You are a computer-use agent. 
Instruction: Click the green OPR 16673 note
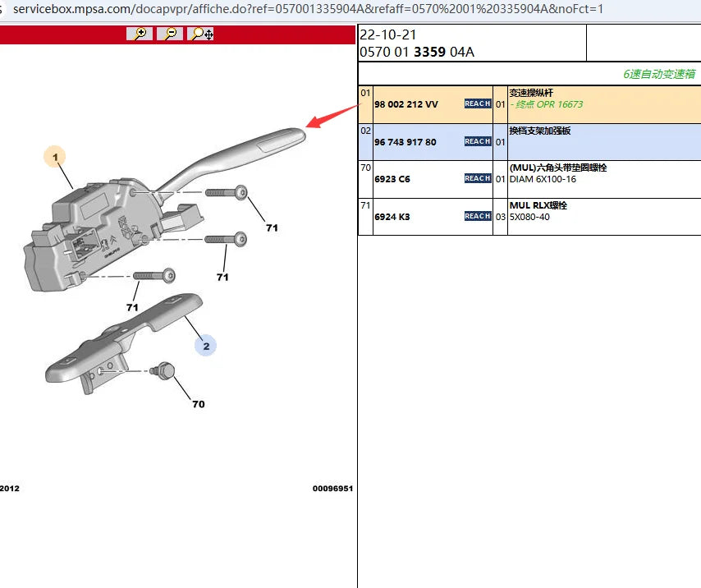[548, 105]
